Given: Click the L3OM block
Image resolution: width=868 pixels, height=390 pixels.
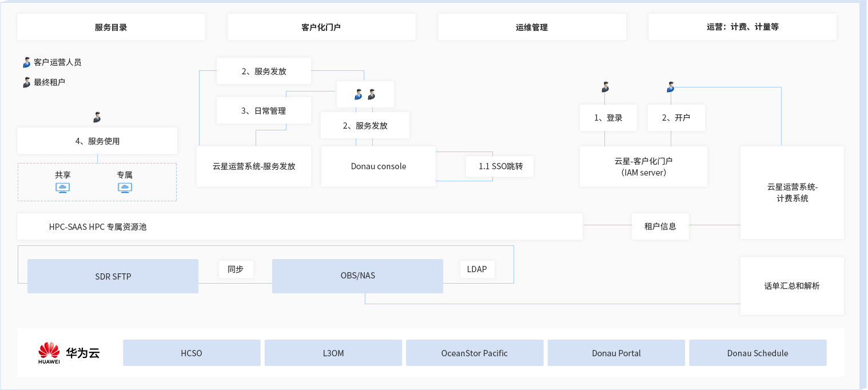Looking at the screenshot, I should coord(333,353).
